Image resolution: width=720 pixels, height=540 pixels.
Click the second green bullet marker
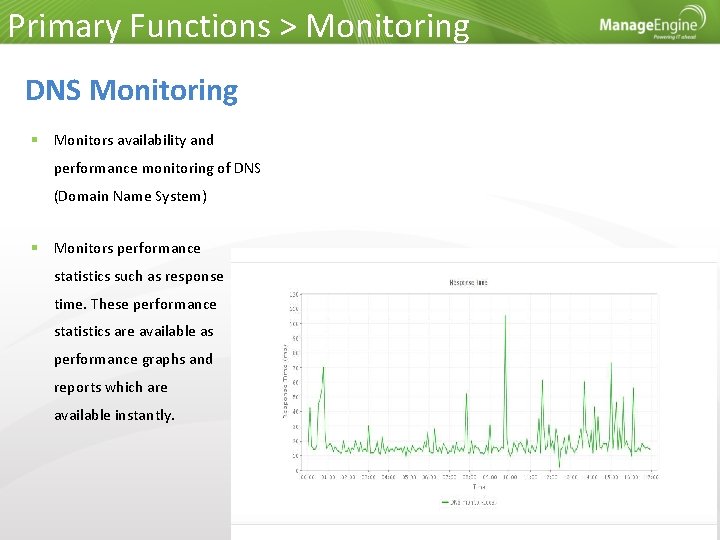[35, 248]
